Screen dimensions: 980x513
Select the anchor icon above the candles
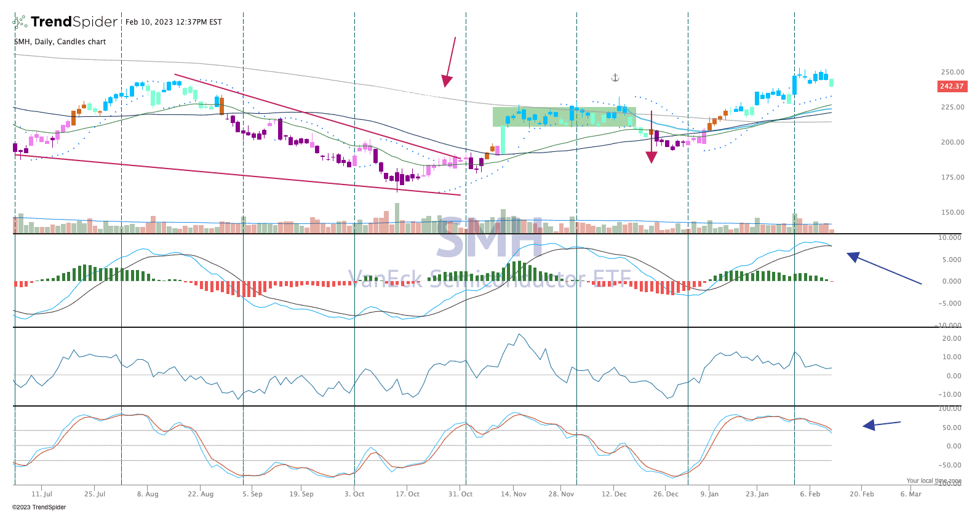coord(615,78)
